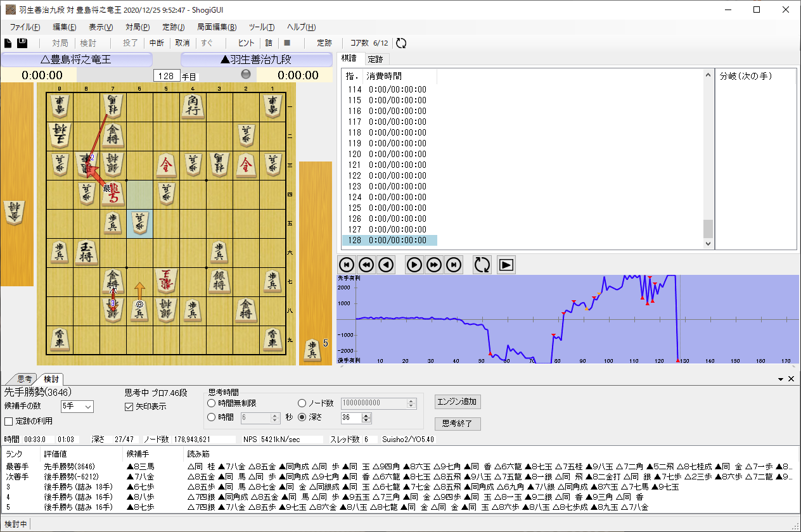Click ヒント in the toolbar
Screen dimensions: 801x532
pos(246,43)
